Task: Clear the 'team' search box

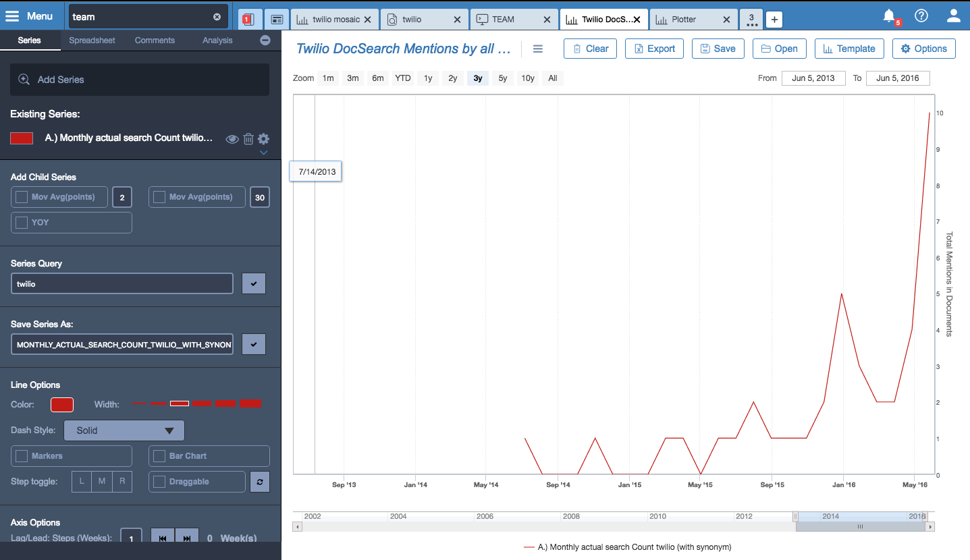Action: pos(217,17)
